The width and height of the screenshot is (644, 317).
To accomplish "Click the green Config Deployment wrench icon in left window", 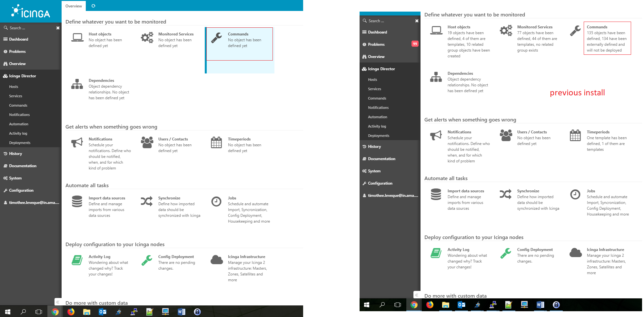I will coord(147,260).
